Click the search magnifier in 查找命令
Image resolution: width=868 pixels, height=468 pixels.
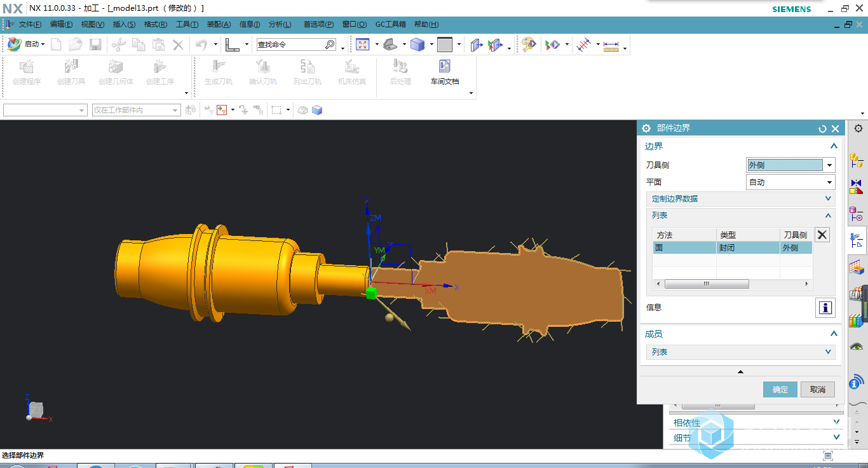330,45
